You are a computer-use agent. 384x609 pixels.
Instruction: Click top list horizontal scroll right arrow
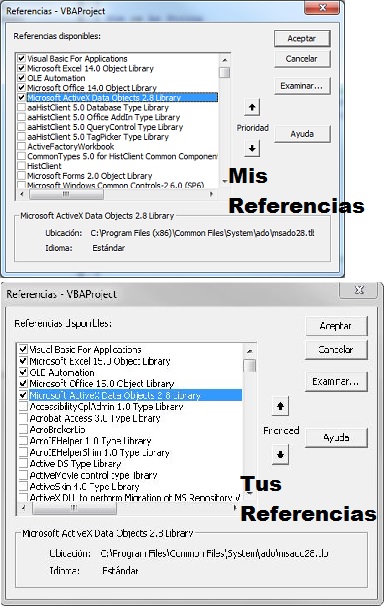click(x=212, y=194)
